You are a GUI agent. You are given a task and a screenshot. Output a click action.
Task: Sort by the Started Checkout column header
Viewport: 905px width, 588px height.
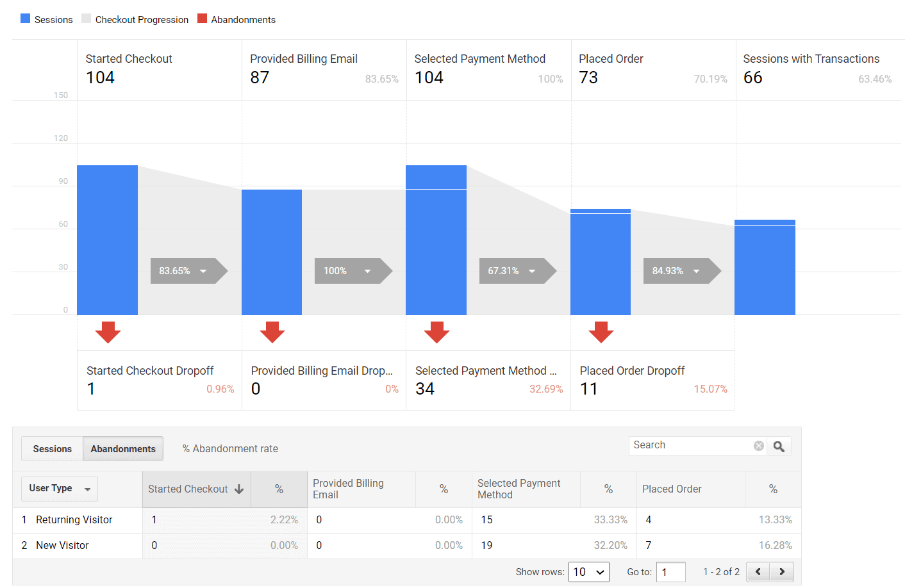click(196, 489)
